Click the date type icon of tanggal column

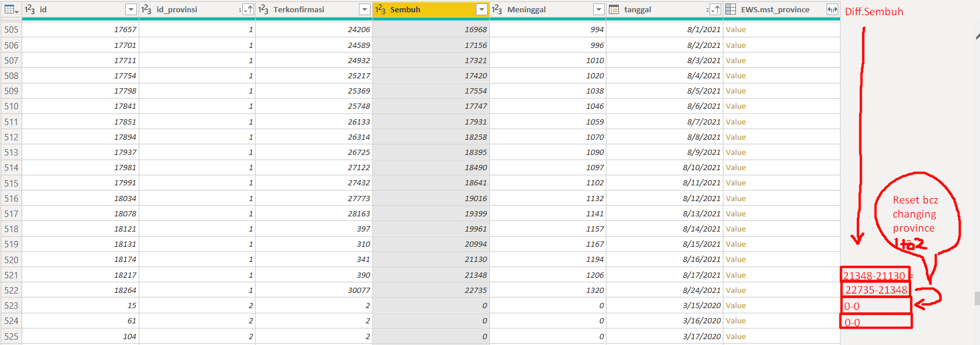(614, 9)
